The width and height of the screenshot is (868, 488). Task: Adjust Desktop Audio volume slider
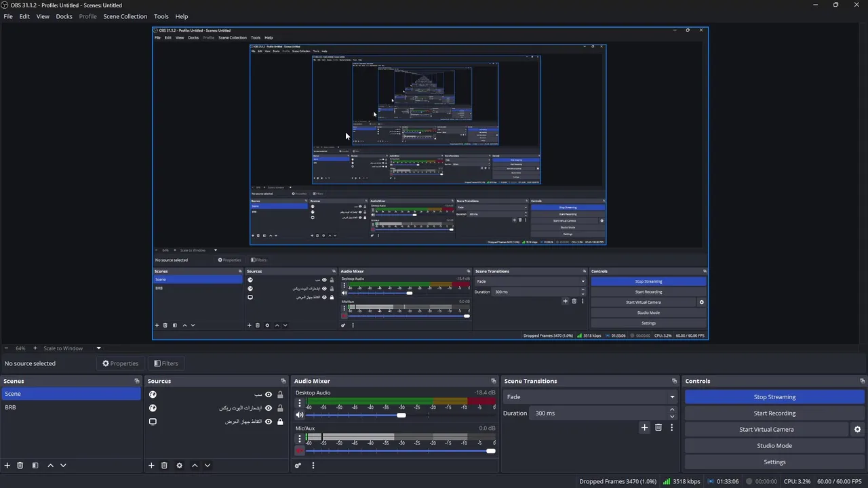click(x=401, y=415)
